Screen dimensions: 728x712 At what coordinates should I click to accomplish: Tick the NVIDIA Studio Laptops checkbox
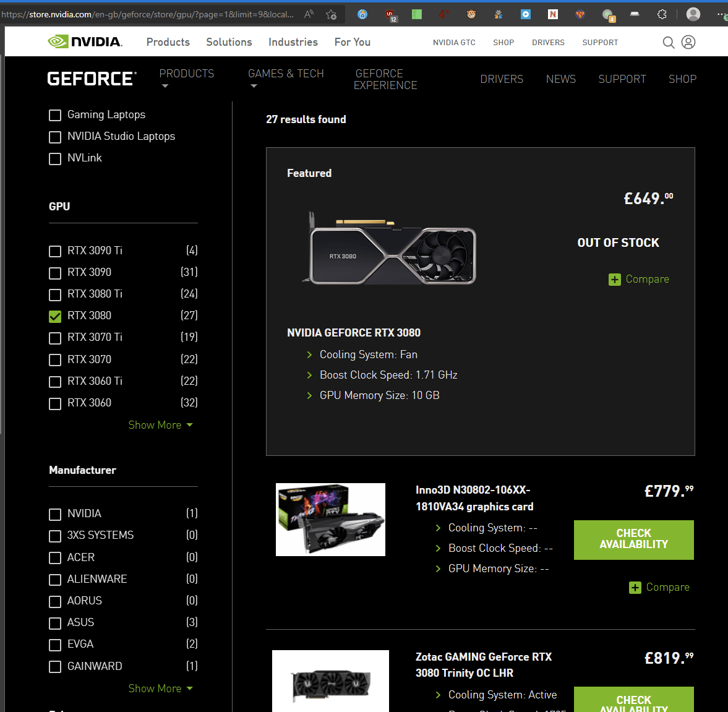[55, 137]
